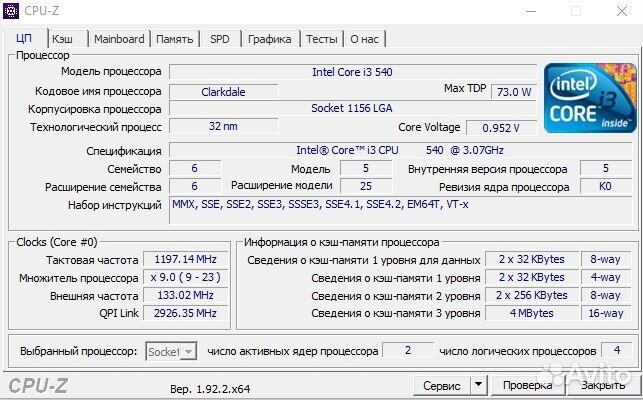This screenshot has height=400, width=643.
Task: Click the 32 nm technology value
Action: coord(223,126)
